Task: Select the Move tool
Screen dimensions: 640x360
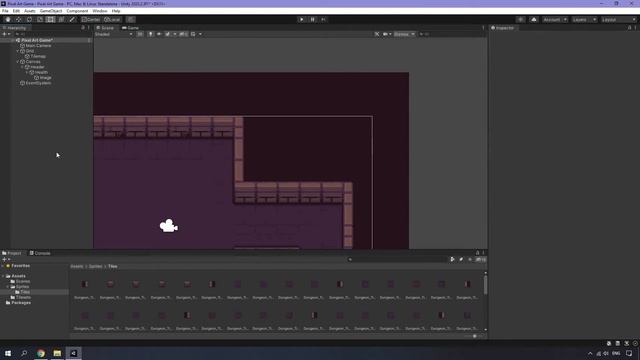Action: coord(18,20)
